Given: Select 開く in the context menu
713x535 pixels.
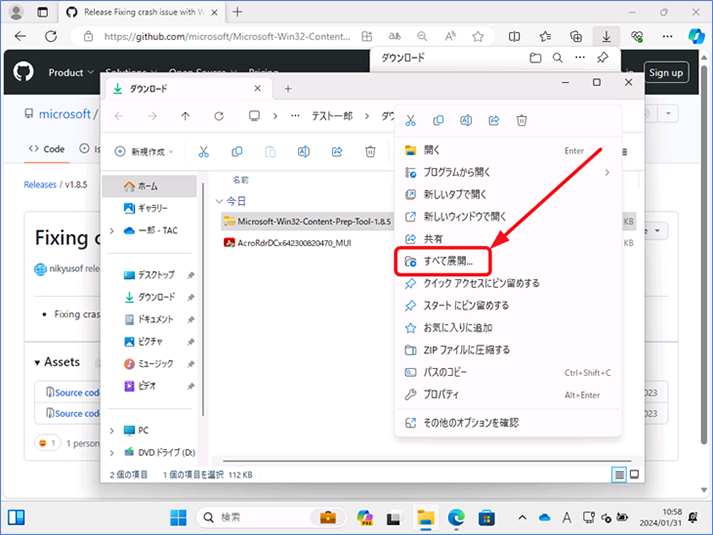Looking at the screenshot, I should (507, 150).
